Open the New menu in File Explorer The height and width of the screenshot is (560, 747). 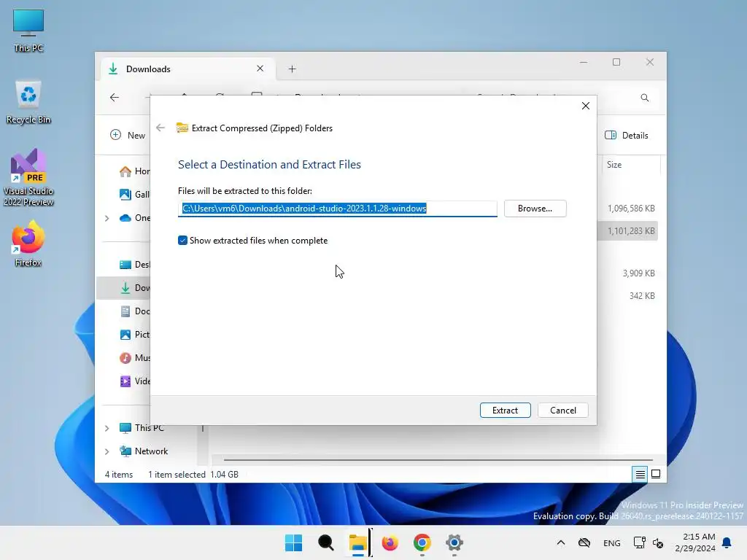point(128,135)
